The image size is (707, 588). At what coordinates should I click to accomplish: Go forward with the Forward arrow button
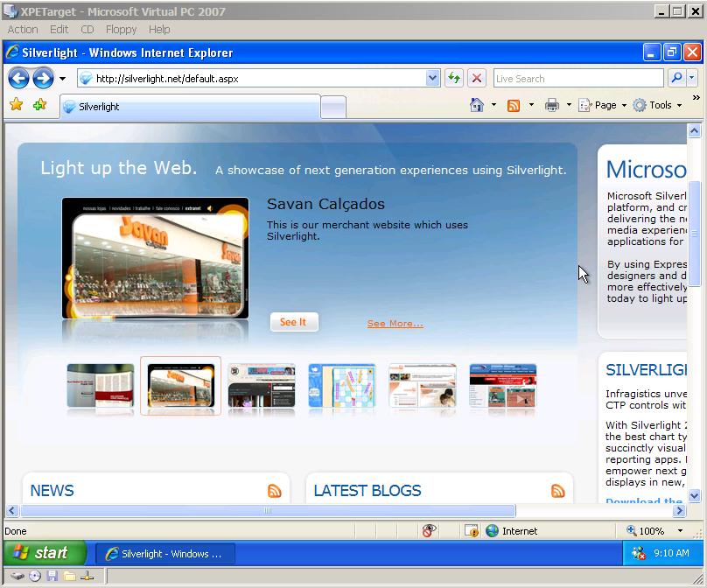43,79
